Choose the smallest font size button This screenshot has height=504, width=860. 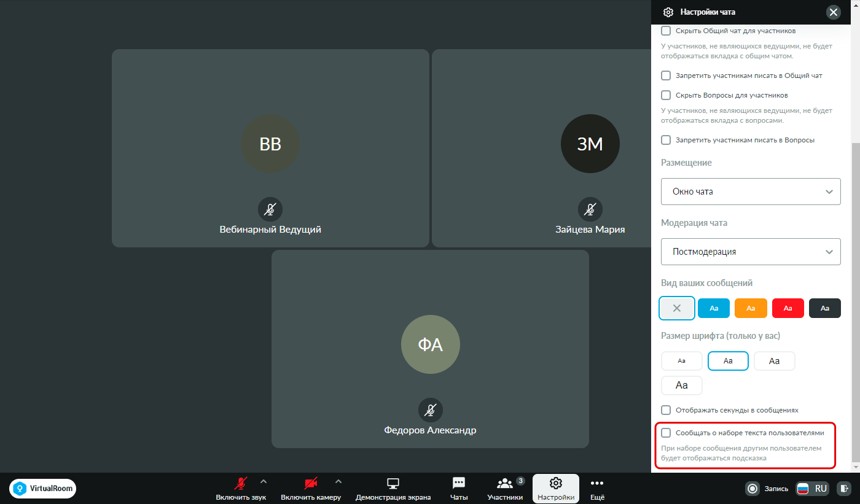point(682,361)
